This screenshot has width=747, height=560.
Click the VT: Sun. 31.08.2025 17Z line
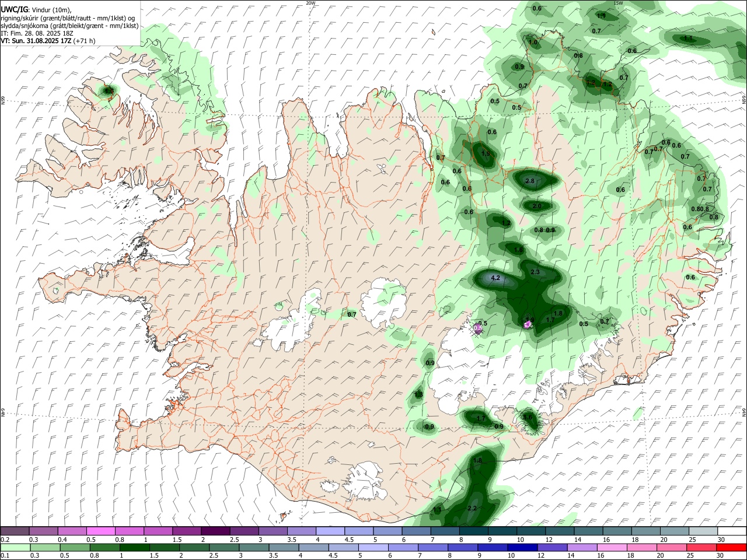(x=48, y=41)
